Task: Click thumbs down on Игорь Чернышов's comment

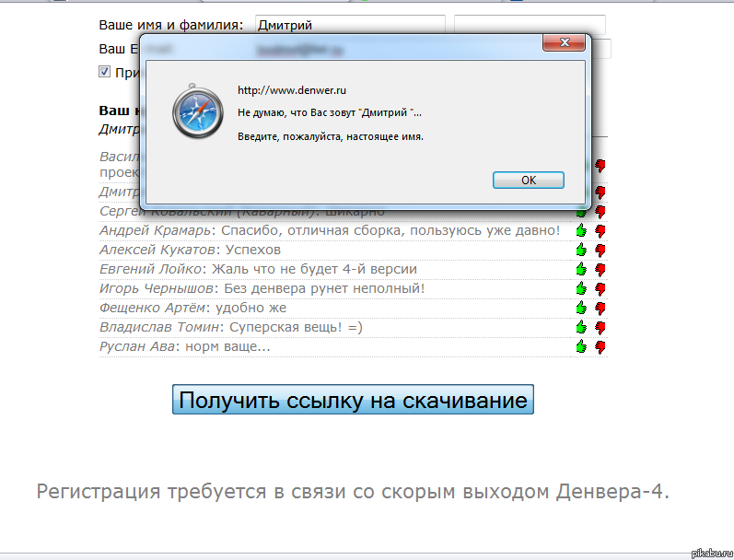Action: point(600,288)
